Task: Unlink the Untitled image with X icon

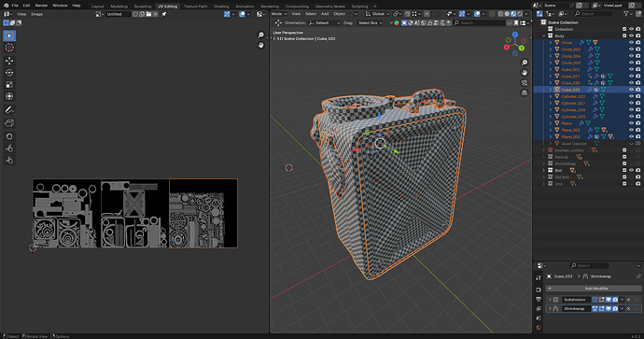Action: click(155, 14)
